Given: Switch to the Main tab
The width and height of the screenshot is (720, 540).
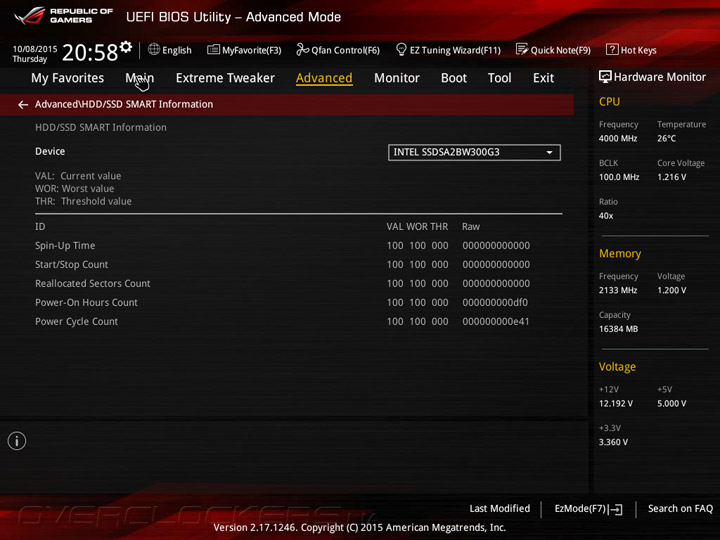Looking at the screenshot, I should coord(140,78).
